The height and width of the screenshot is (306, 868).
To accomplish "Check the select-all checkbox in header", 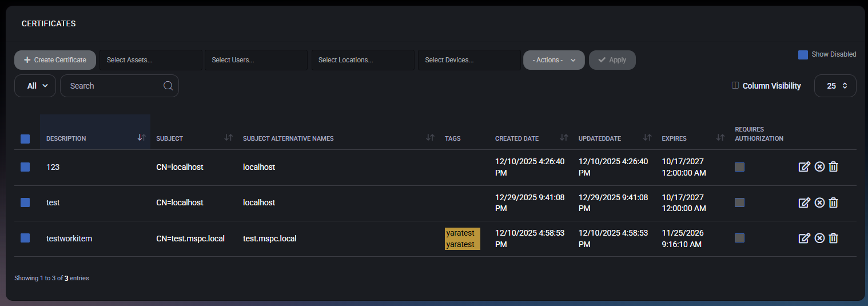I will pos(25,138).
